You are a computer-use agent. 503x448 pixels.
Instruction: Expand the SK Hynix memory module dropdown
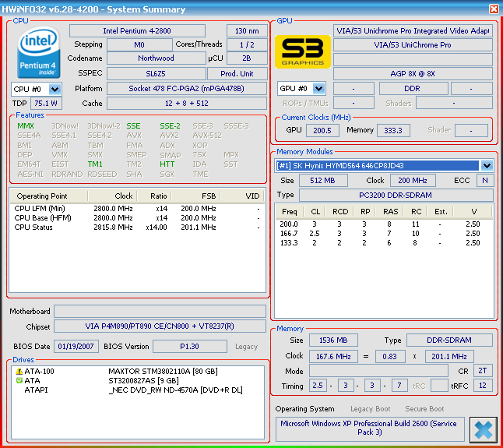[x=487, y=166]
